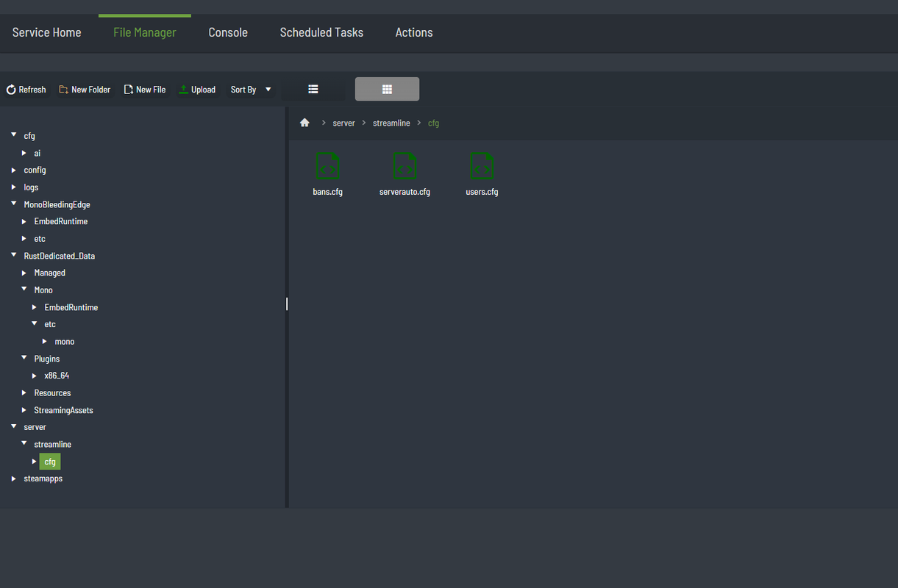
Task: Click the users.cfg file name
Action: coord(482,192)
